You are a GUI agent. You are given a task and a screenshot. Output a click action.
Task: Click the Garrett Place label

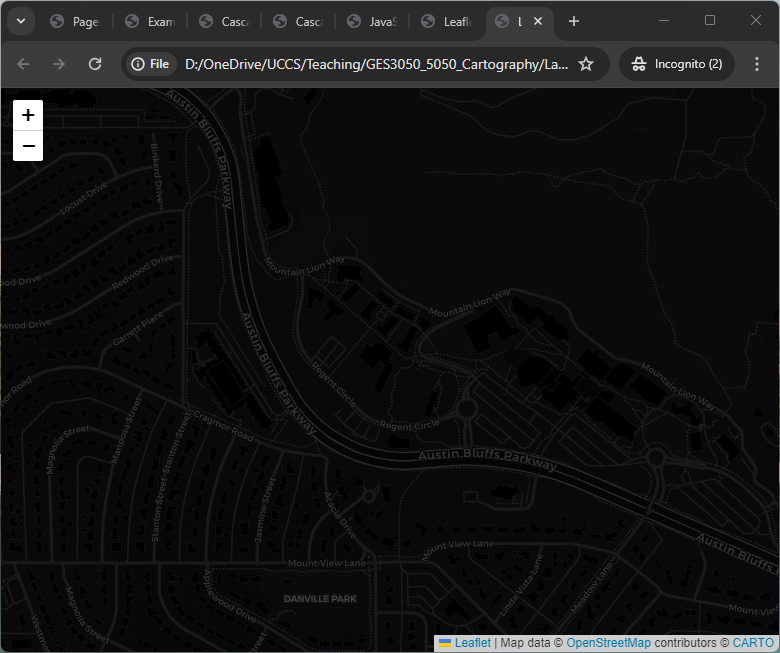click(x=138, y=329)
